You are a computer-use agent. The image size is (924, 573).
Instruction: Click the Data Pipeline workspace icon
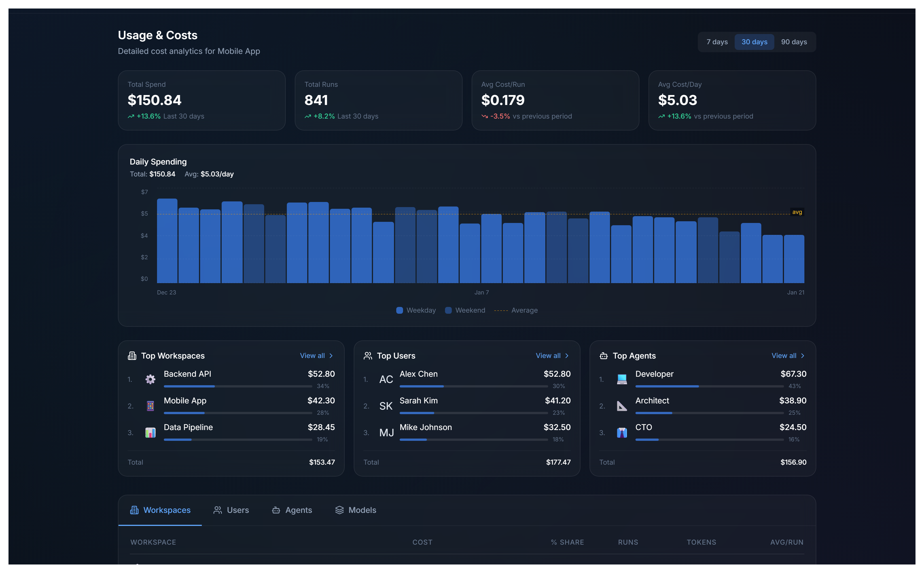150,432
